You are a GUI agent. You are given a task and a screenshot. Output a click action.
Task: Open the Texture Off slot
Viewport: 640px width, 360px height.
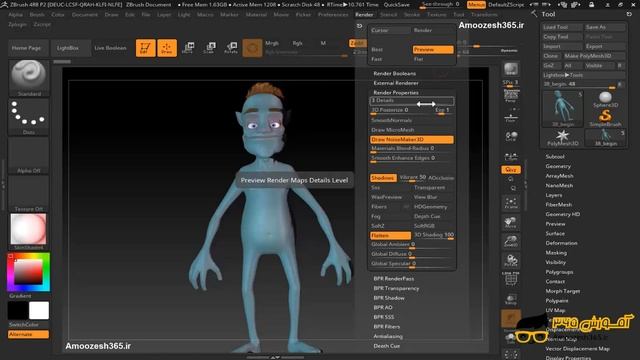(x=29, y=193)
